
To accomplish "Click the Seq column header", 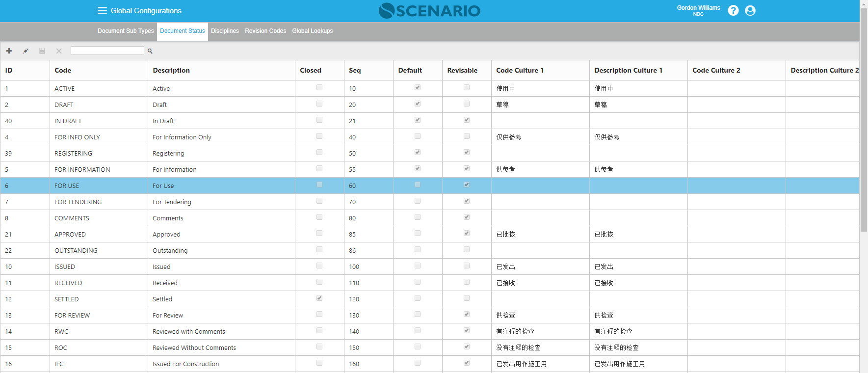I will pyautogui.click(x=355, y=70).
